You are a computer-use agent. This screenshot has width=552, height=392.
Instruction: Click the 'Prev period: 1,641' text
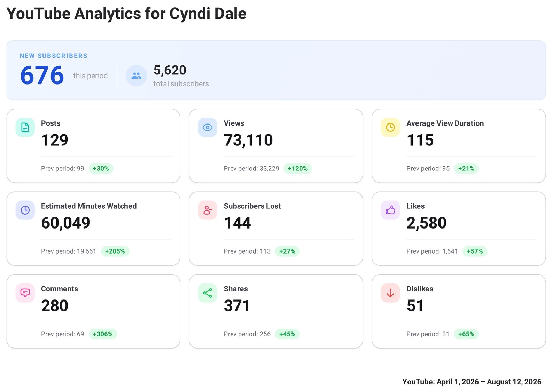coord(432,251)
